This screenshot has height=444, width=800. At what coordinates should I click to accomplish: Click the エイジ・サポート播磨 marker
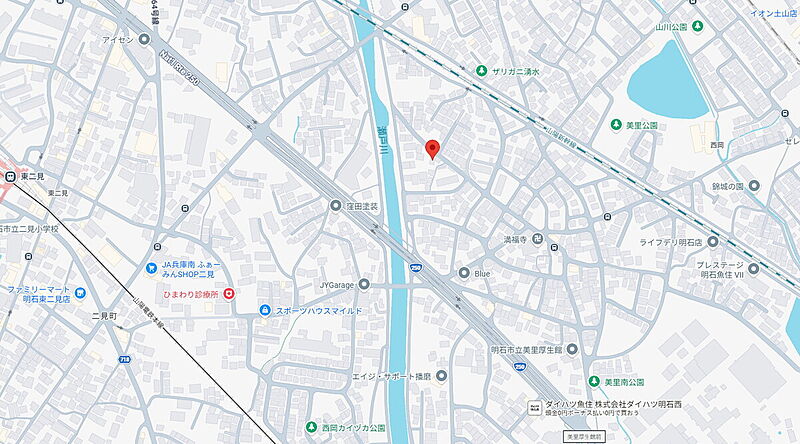442,376
